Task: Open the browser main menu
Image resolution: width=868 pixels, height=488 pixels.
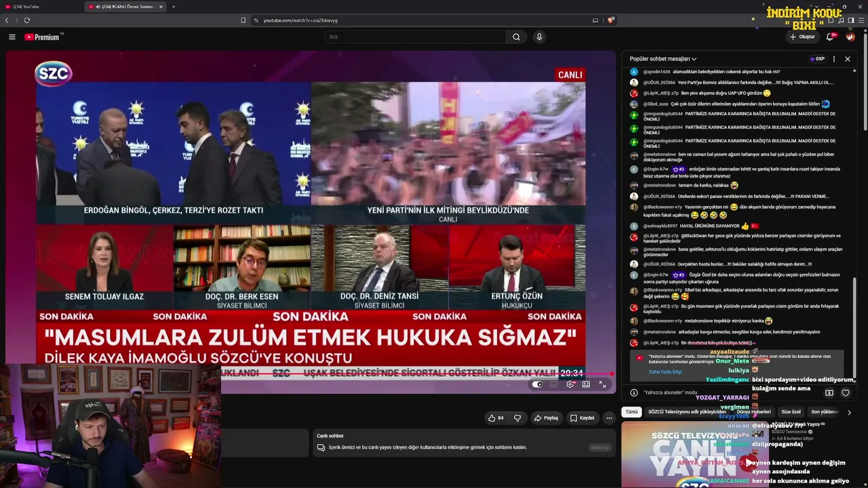Action: click(861, 20)
